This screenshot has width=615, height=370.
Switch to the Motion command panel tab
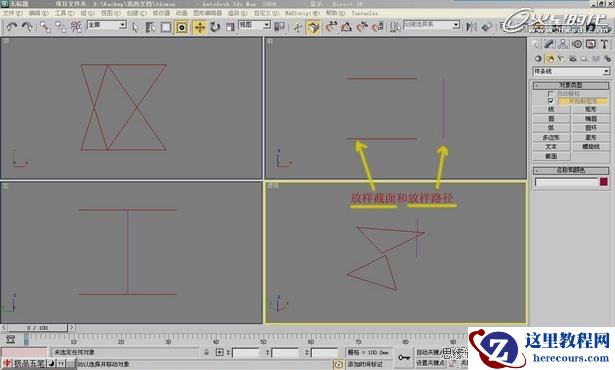577,44
